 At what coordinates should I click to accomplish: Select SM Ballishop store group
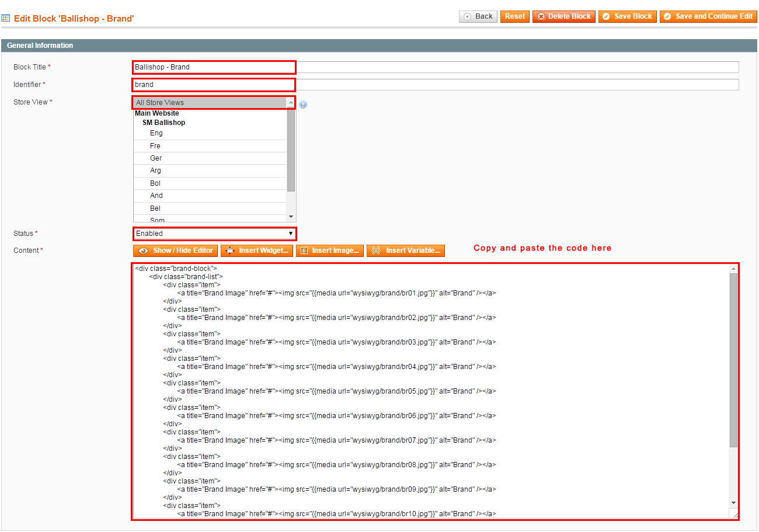[164, 123]
